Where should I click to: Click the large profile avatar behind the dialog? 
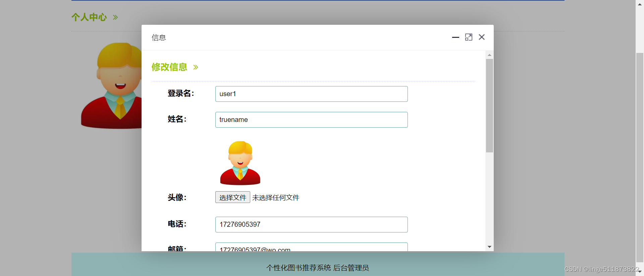coord(111,85)
